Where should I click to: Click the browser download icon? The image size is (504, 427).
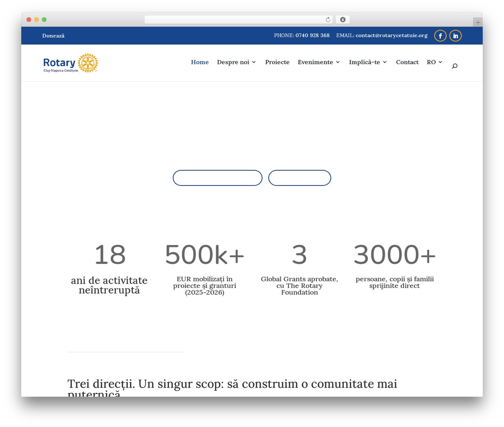pos(343,20)
